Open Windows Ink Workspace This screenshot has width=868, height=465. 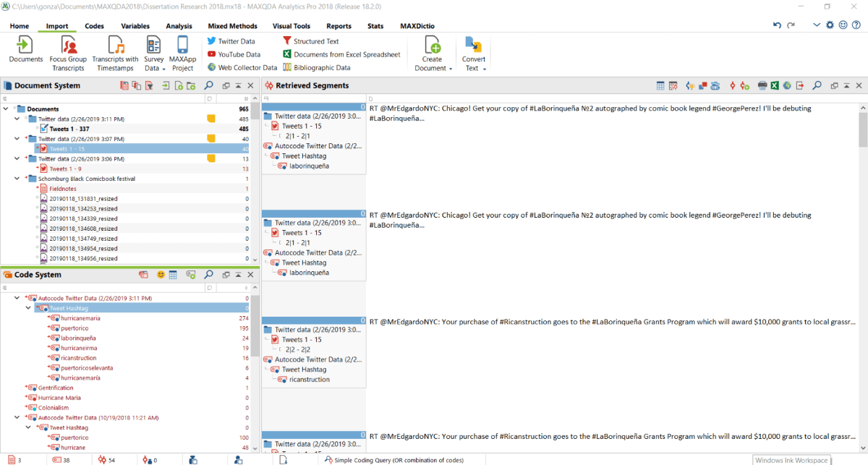(x=793, y=460)
